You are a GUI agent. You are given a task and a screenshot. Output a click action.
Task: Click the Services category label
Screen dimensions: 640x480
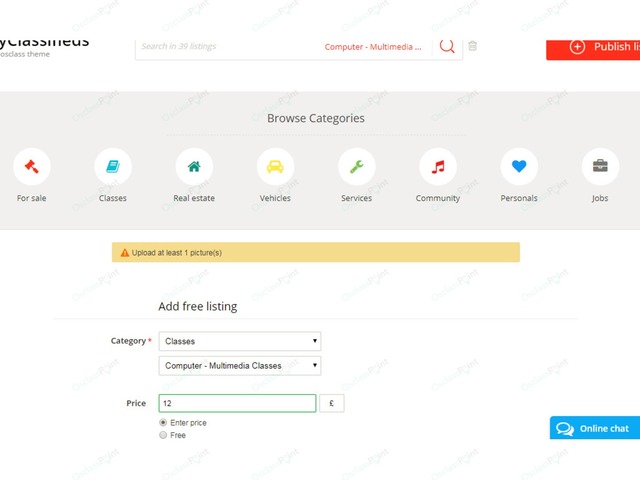click(356, 198)
